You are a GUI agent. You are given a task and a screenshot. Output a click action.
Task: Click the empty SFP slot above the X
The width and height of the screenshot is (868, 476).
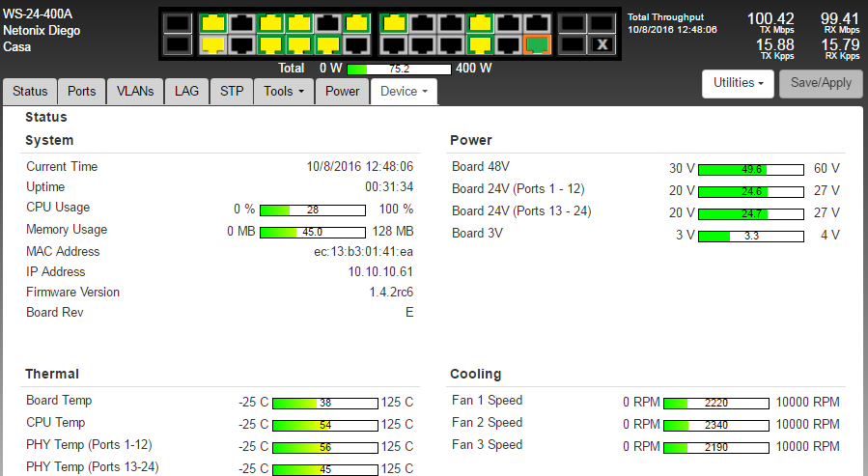[x=602, y=22]
